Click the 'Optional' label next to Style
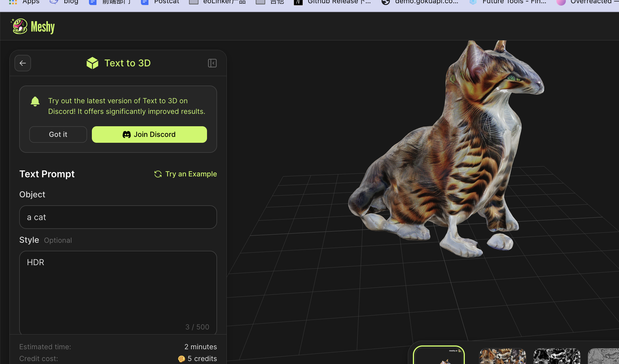Screen dimensions: 619x364 tap(58, 240)
